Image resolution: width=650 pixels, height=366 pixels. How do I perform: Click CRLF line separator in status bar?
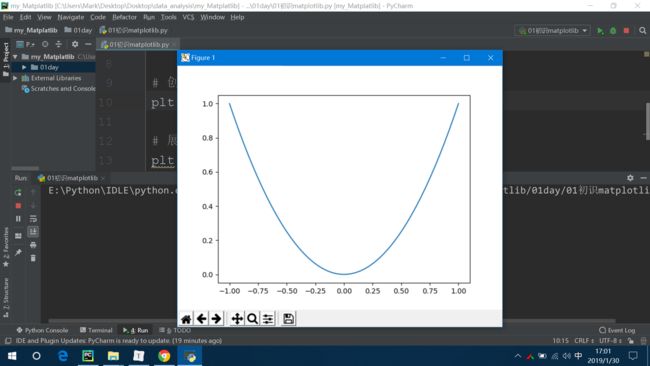coord(584,341)
